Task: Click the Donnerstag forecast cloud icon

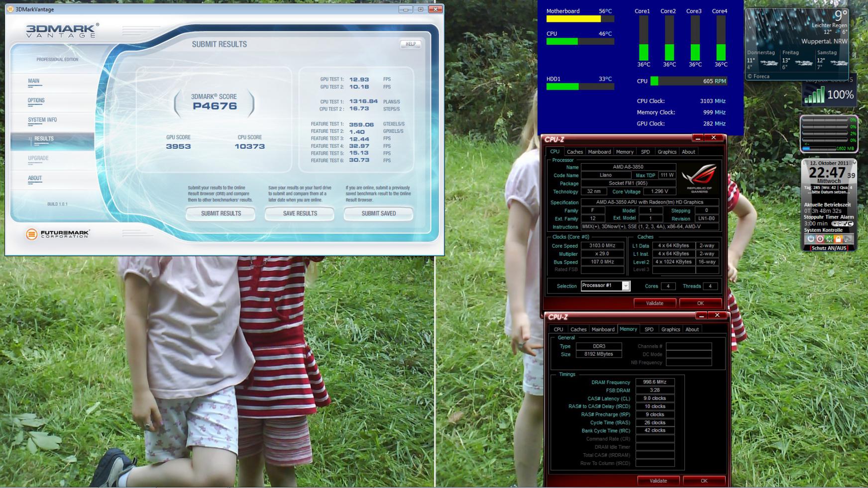Action: (769, 63)
